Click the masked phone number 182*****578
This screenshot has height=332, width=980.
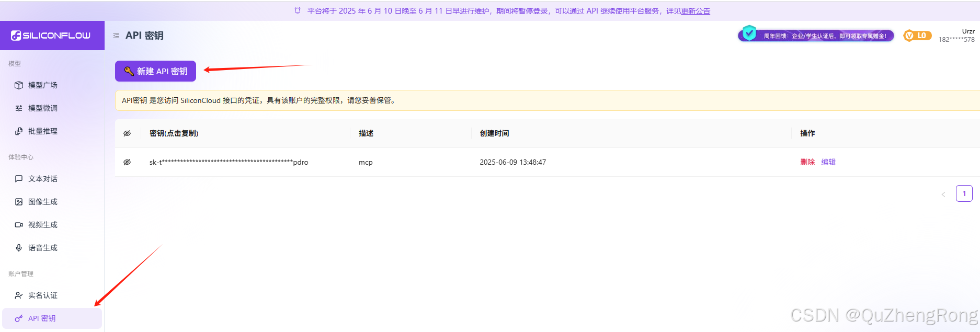[x=956, y=40]
